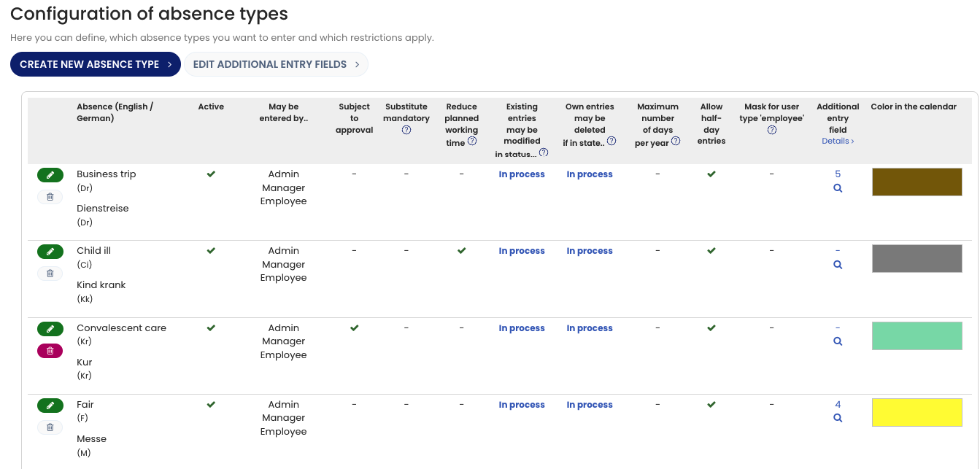Click Subject to approval checkmark for Convalescent care
The height and width of the screenshot is (469, 980).
click(355, 328)
